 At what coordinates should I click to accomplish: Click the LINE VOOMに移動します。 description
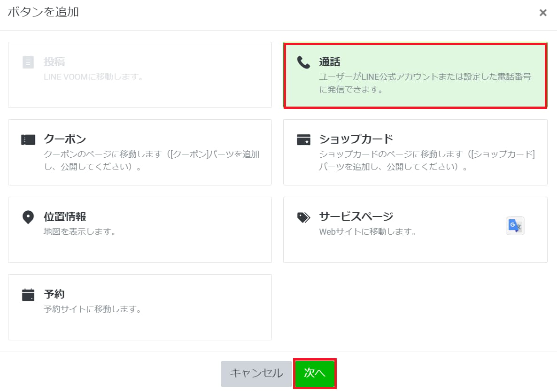coord(94,77)
